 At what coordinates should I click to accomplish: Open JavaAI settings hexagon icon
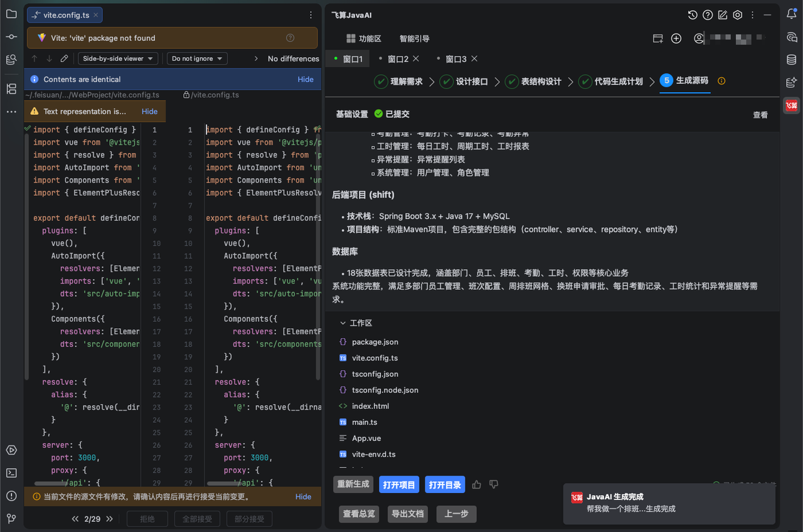(738, 15)
